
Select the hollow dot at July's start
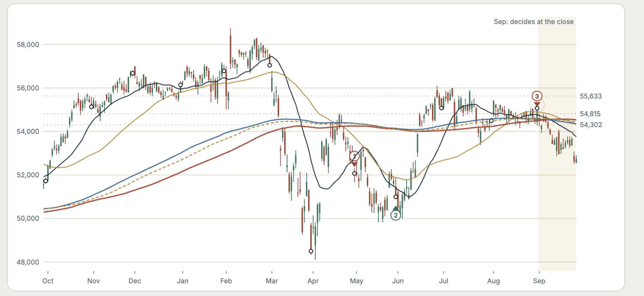click(441, 108)
